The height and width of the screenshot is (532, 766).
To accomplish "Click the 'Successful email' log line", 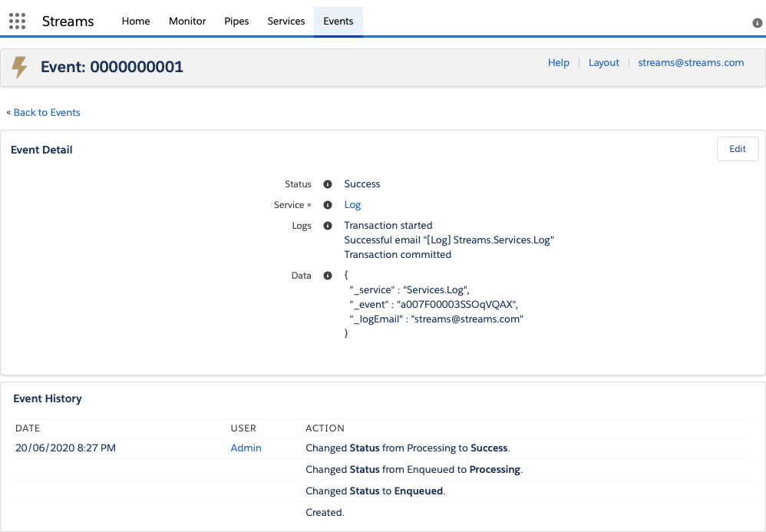I will [449, 240].
